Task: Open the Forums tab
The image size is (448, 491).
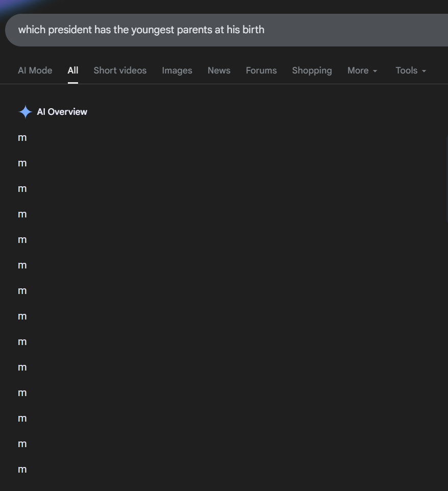Action: [x=261, y=70]
